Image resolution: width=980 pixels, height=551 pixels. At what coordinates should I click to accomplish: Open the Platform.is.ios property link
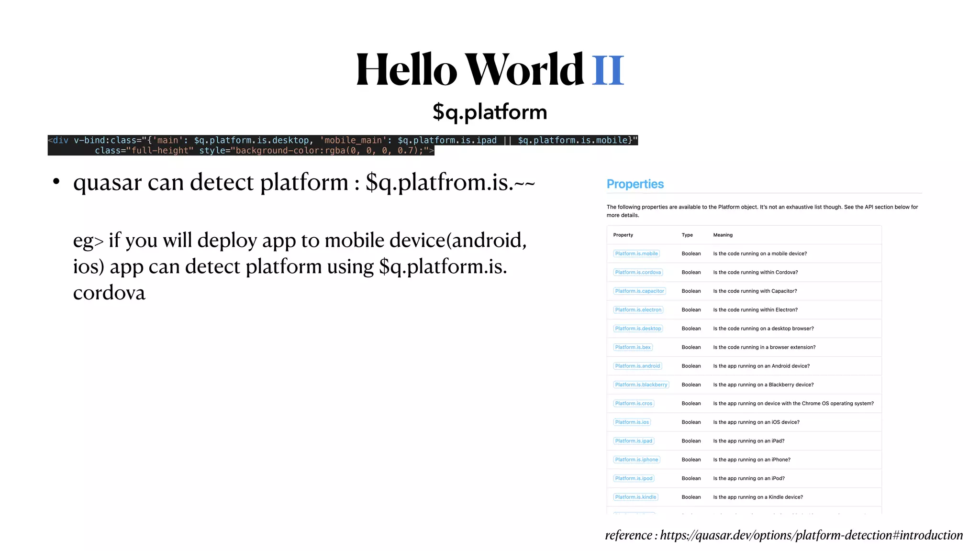pyautogui.click(x=632, y=422)
